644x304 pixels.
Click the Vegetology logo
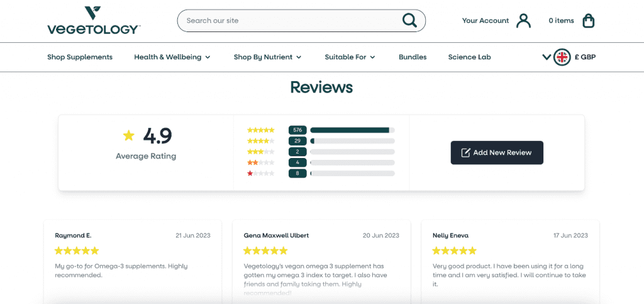tap(94, 21)
